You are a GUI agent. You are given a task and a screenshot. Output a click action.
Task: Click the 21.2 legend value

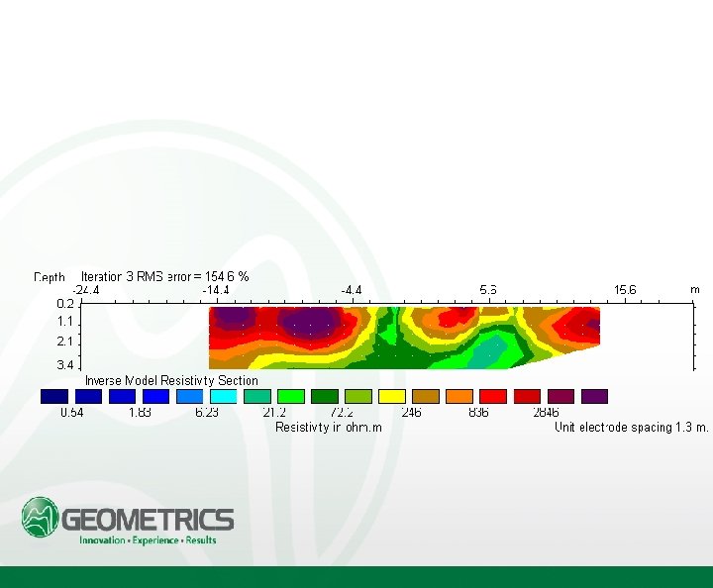pyautogui.click(x=274, y=412)
